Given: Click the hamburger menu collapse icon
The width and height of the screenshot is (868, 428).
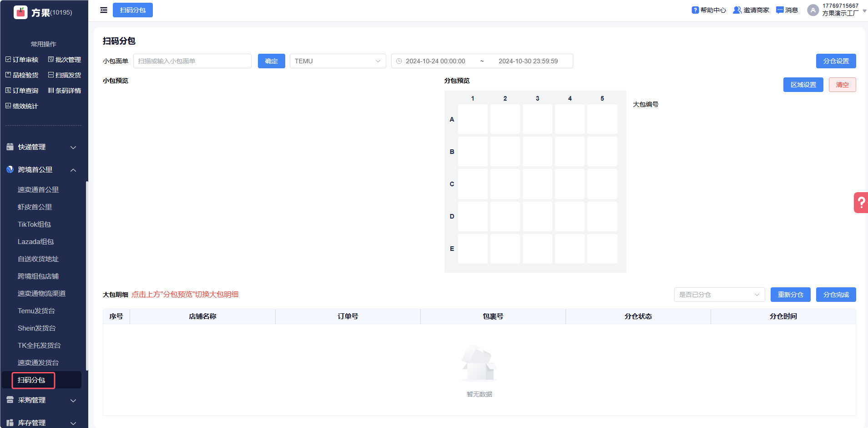Looking at the screenshot, I should 104,10.
